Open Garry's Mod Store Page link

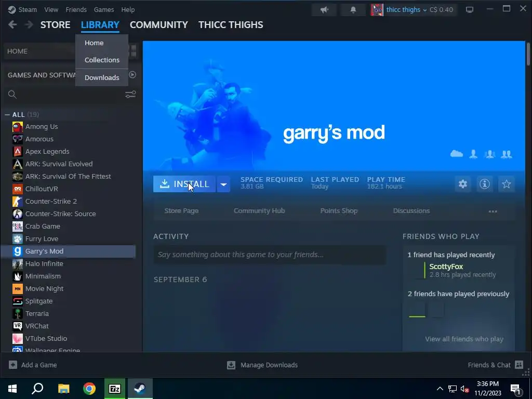[181, 211]
